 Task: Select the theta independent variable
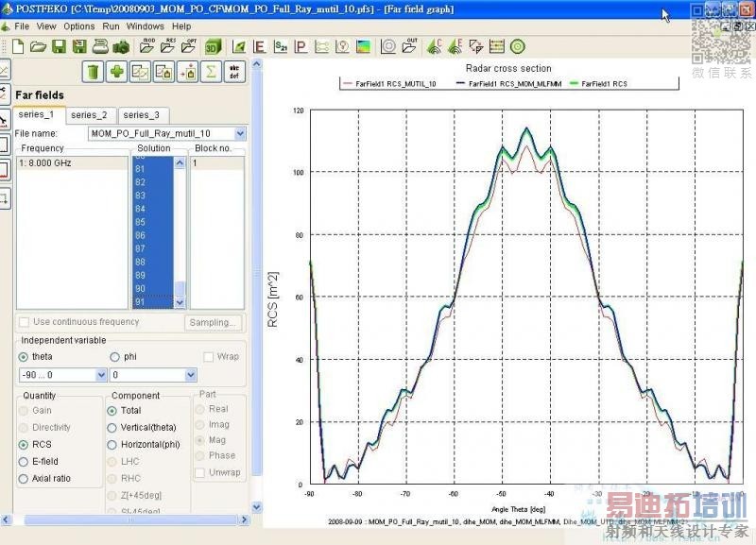click(23, 357)
